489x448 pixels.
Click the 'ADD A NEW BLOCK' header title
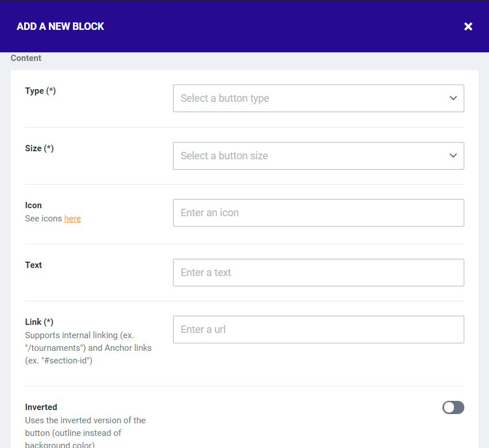pos(60,26)
